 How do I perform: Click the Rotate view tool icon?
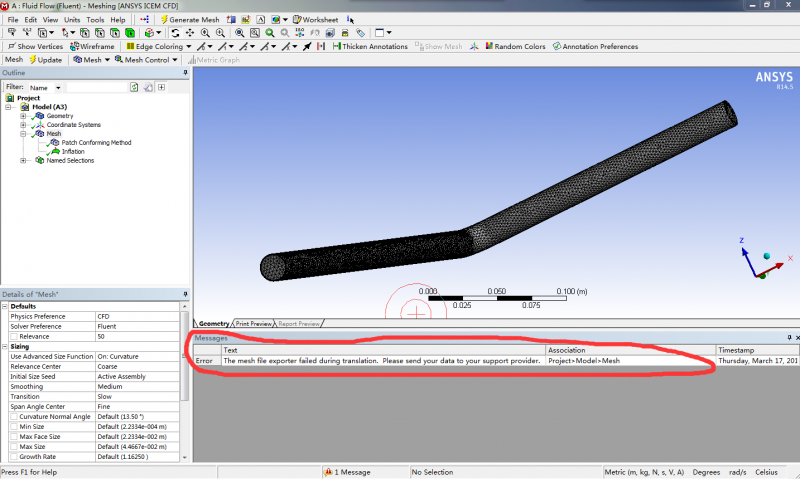[175, 33]
